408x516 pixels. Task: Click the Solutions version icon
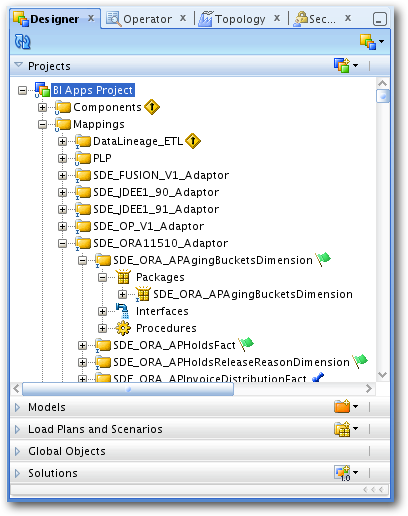tap(342, 473)
